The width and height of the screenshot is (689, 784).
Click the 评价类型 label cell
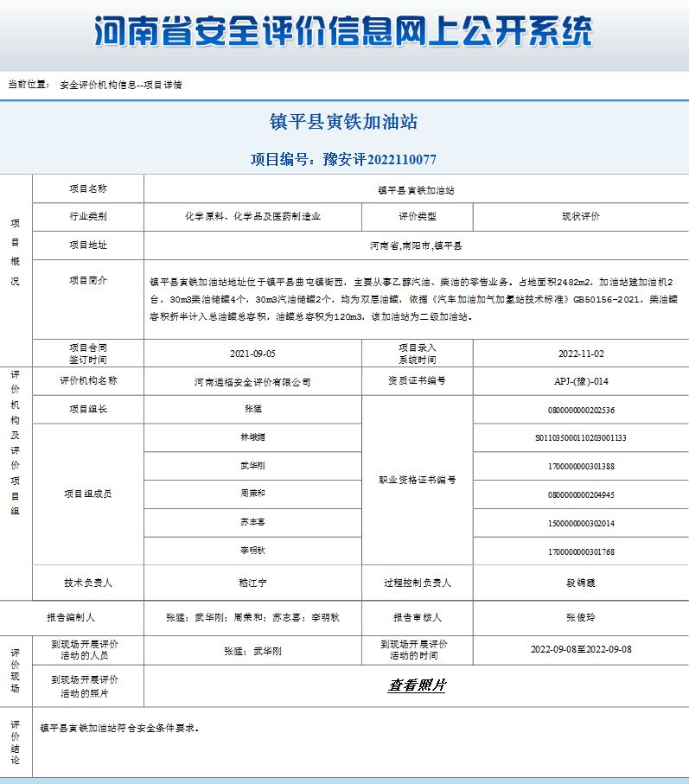coord(417,216)
